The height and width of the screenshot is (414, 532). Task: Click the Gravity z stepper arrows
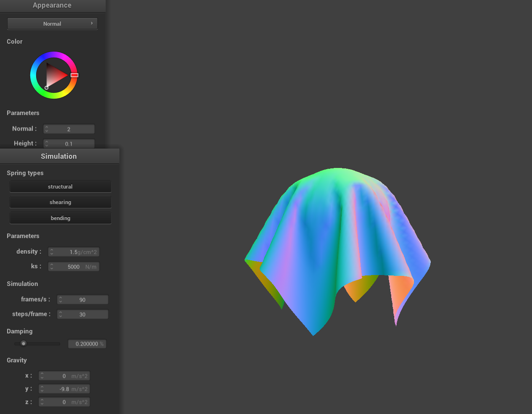[x=42, y=402]
